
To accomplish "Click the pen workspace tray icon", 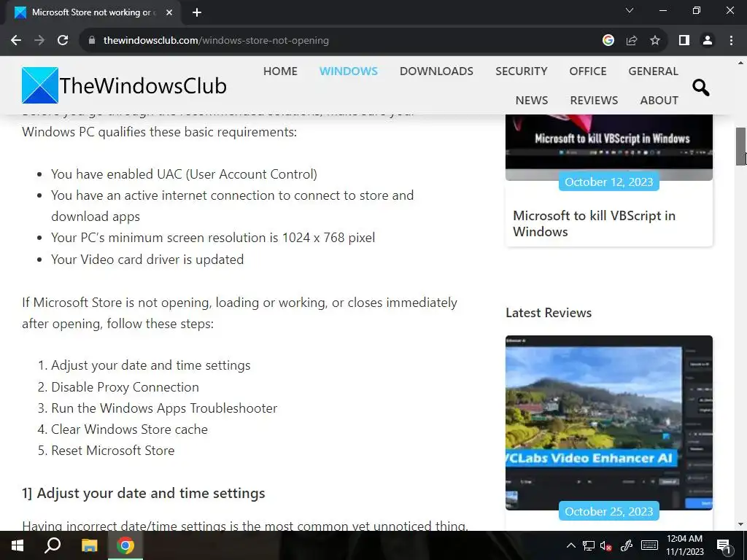I will tap(626, 545).
